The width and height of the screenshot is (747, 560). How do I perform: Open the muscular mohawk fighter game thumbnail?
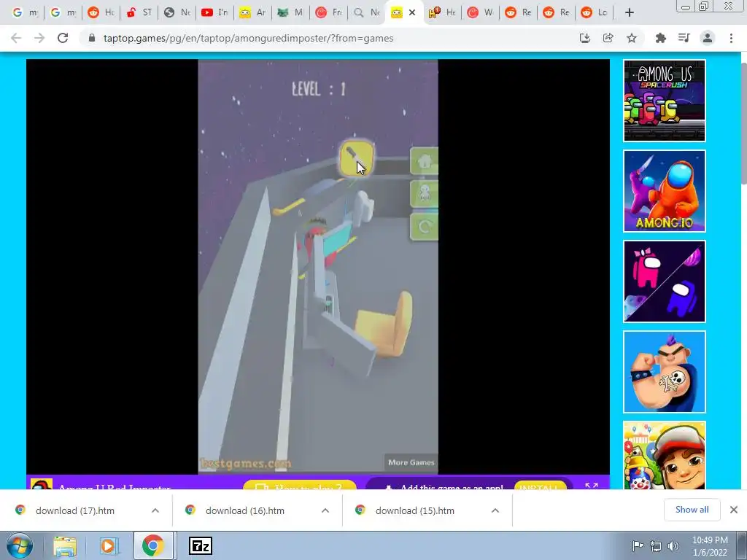pos(664,372)
